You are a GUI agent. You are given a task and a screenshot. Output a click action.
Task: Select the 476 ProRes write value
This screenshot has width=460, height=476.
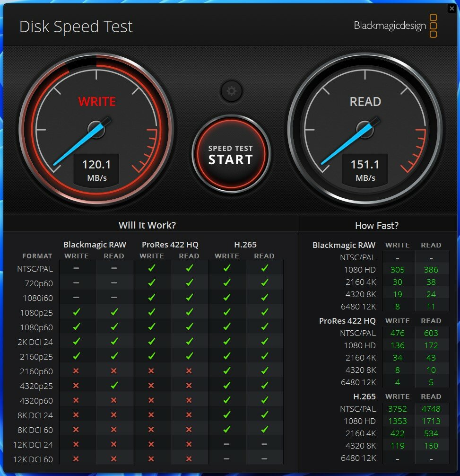pyautogui.click(x=398, y=333)
